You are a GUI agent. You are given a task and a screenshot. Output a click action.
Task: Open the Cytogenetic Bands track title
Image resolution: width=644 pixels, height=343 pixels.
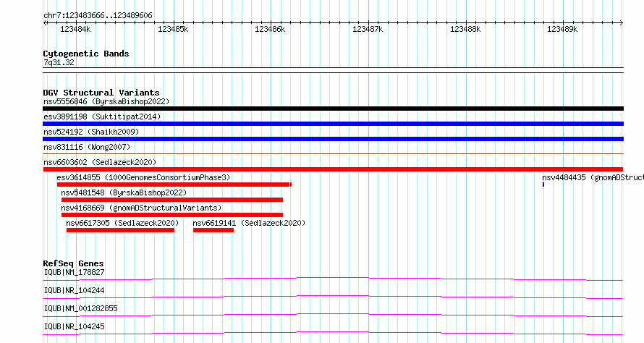[x=86, y=54]
